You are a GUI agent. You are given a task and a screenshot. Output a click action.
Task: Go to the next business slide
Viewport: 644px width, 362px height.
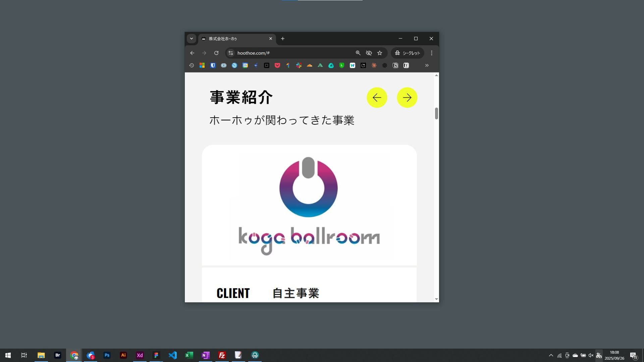pos(407,98)
